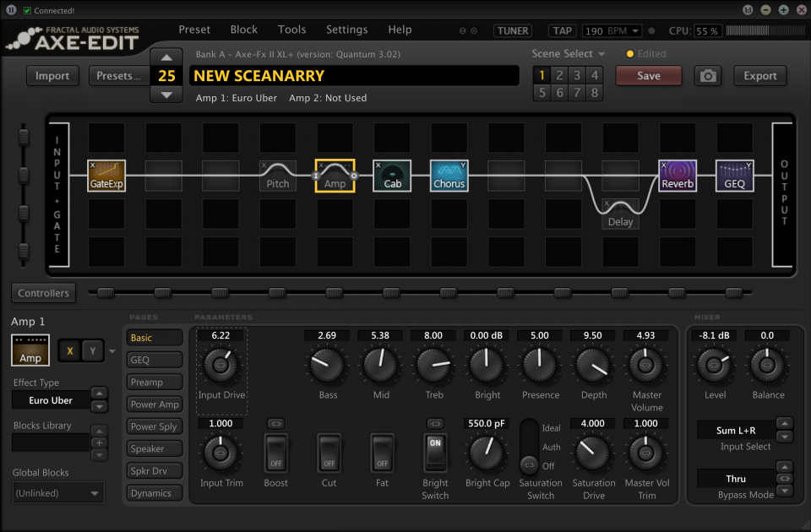Screen dimensions: 811x532
Task: Click the Bass knob
Action: pyautogui.click(x=328, y=365)
